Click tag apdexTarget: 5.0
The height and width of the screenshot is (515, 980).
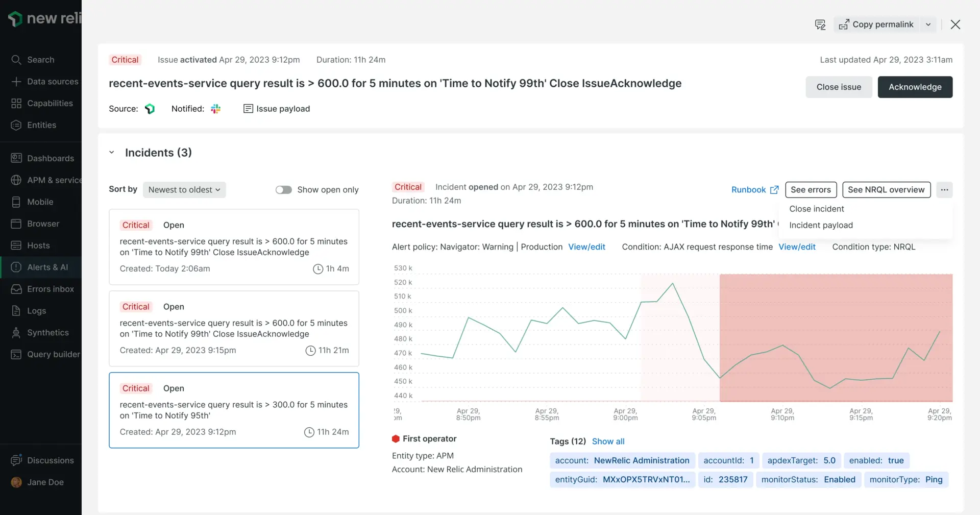point(801,460)
